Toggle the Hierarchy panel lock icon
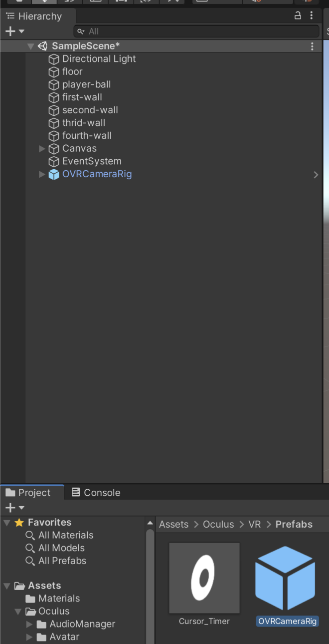329x644 pixels. pos(298,15)
